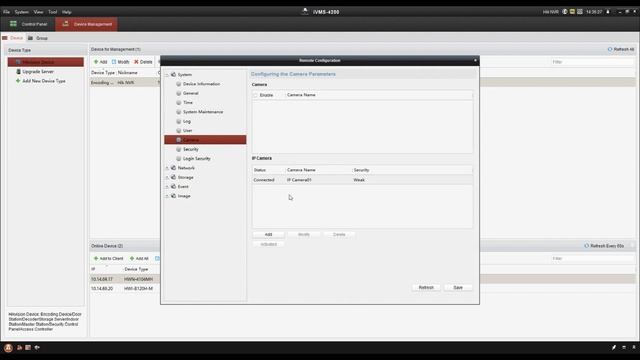Viewport: 640px width, 360px height.
Task: Open Log page in tree
Action: pyautogui.click(x=187, y=121)
